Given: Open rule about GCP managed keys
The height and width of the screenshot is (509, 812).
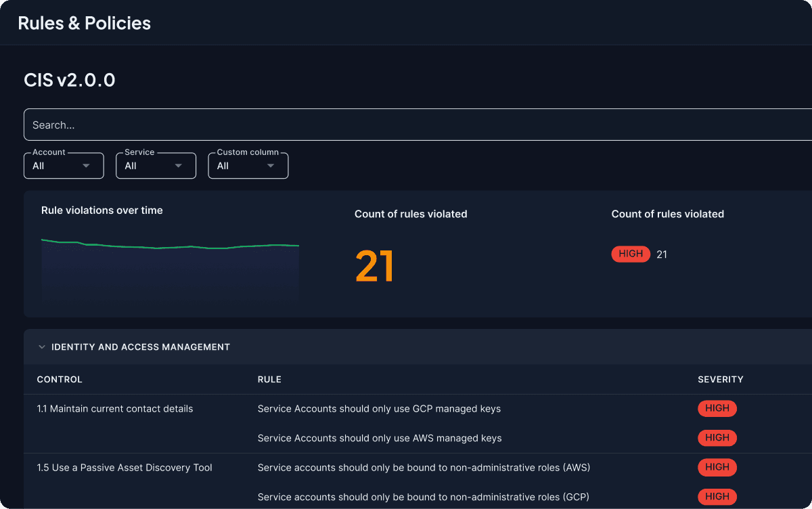Looking at the screenshot, I should (379, 409).
